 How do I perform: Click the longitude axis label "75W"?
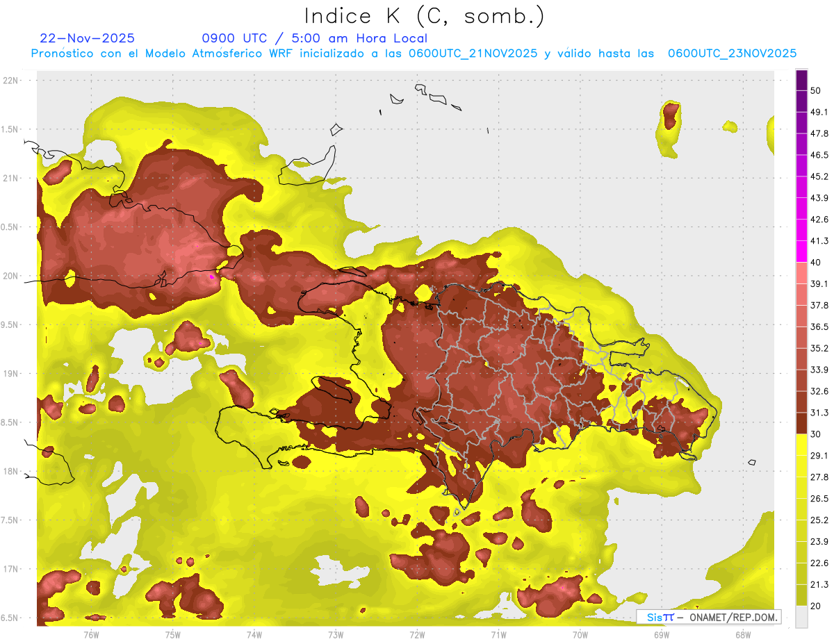point(173,635)
